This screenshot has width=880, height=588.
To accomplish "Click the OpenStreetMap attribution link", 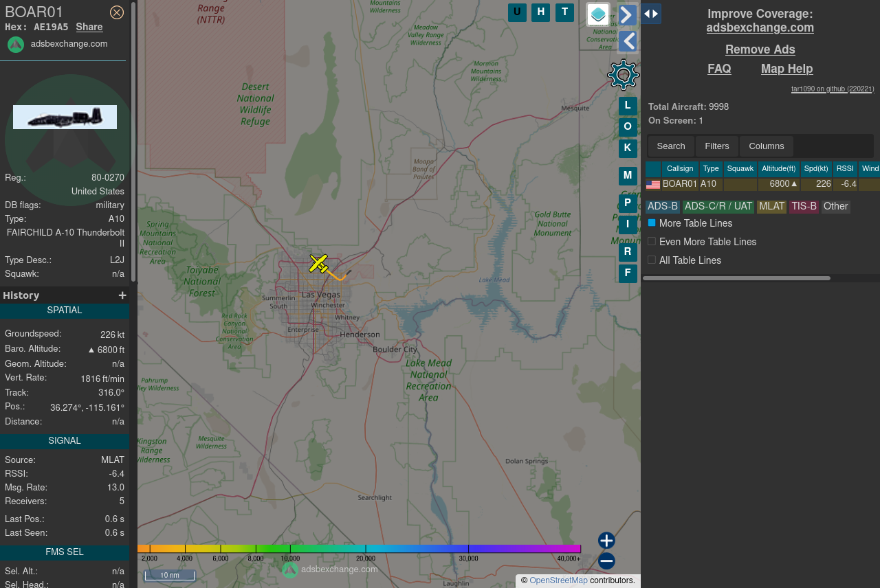I will [558, 580].
